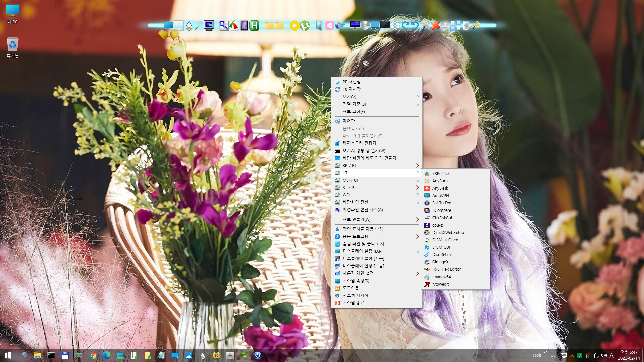Open File Explorer from the taskbar

coord(37,355)
